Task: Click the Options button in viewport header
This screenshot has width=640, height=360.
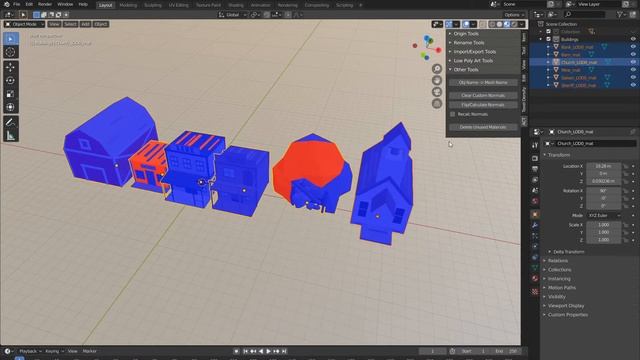Action: pyautogui.click(x=514, y=15)
